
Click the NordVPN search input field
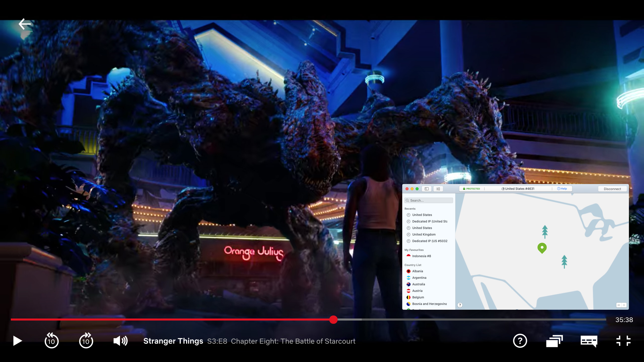coord(429,200)
